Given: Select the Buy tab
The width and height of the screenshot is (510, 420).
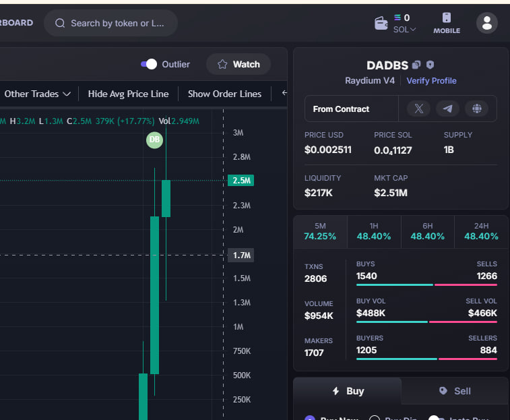Looking at the screenshot, I should tap(348, 391).
